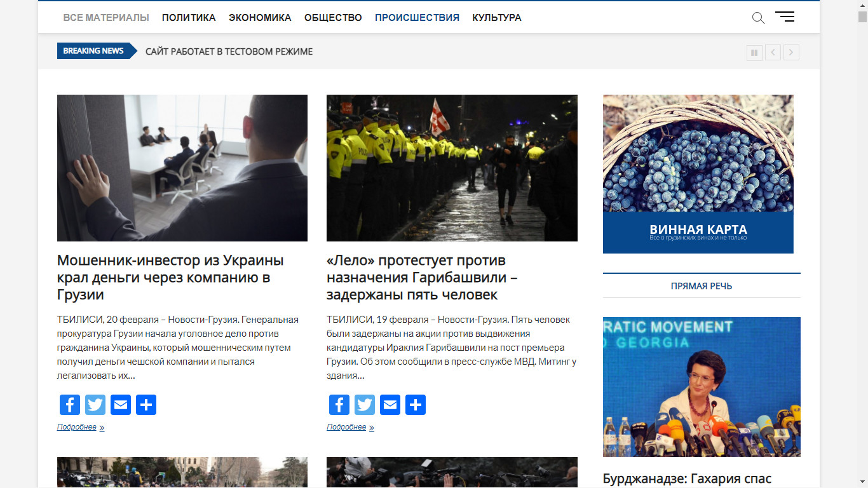Email the «Лело» protest article

pos(390,405)
